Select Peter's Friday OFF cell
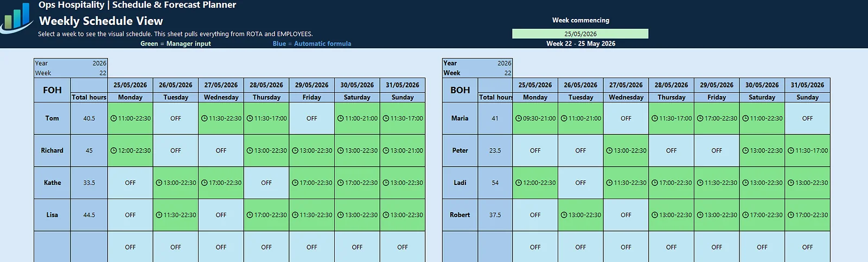This screenshot has height=262, width=868. coord(717,151)
